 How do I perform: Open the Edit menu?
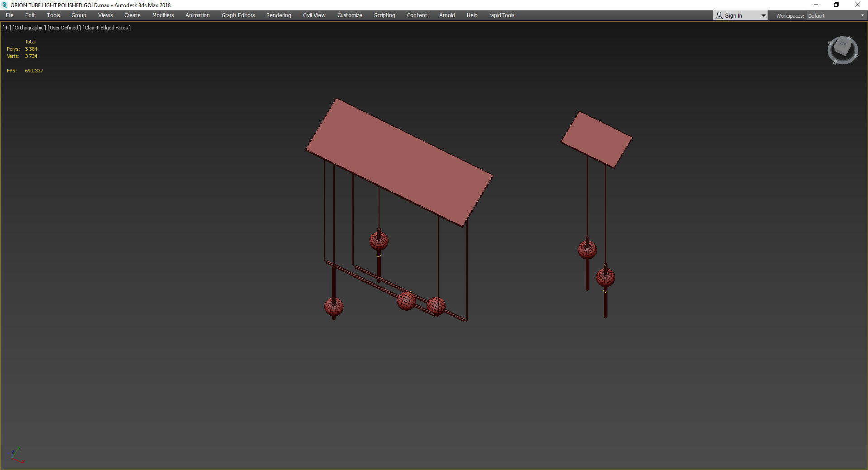[30, 15]
